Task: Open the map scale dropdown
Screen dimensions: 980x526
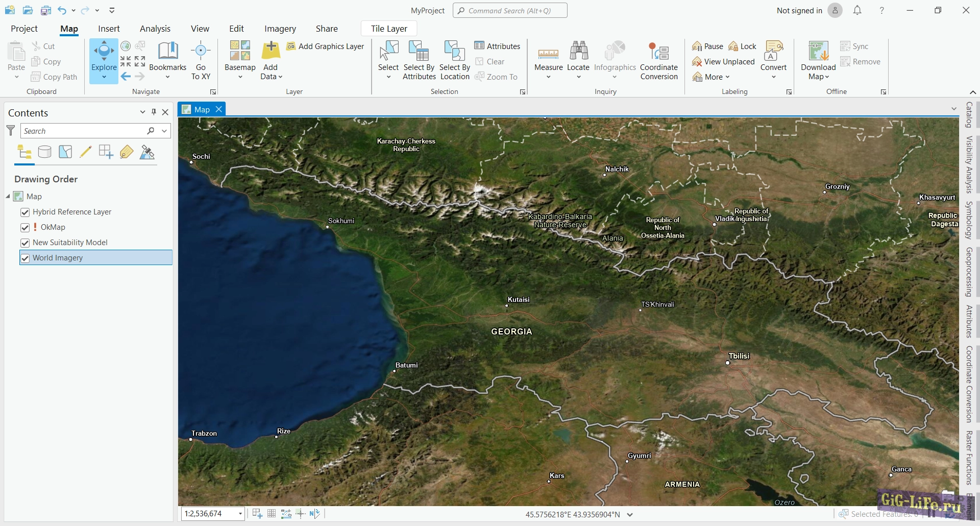Action: click(240, 514)
